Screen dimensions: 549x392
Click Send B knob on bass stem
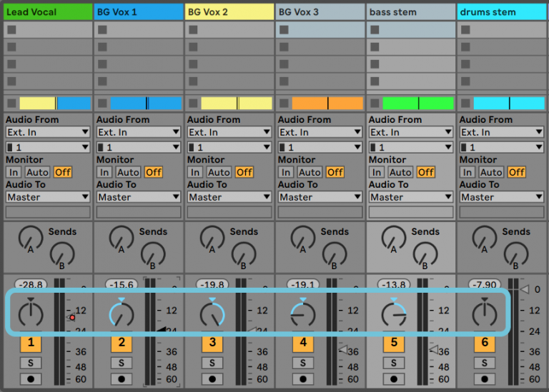tap(425, 256)
